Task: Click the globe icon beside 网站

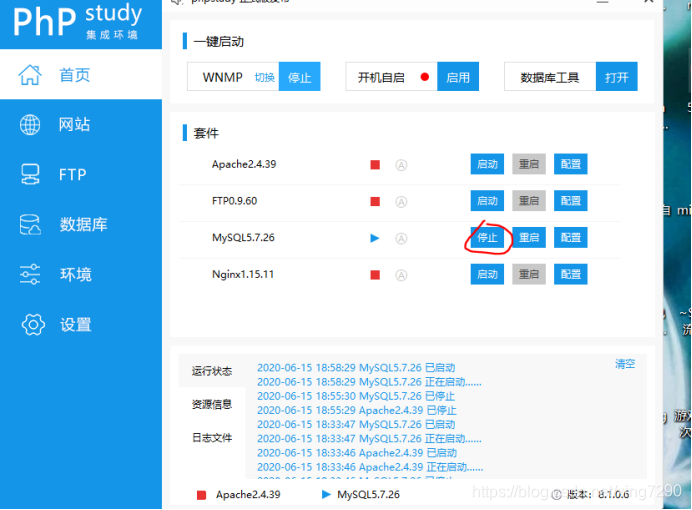Action: (30, 124)
